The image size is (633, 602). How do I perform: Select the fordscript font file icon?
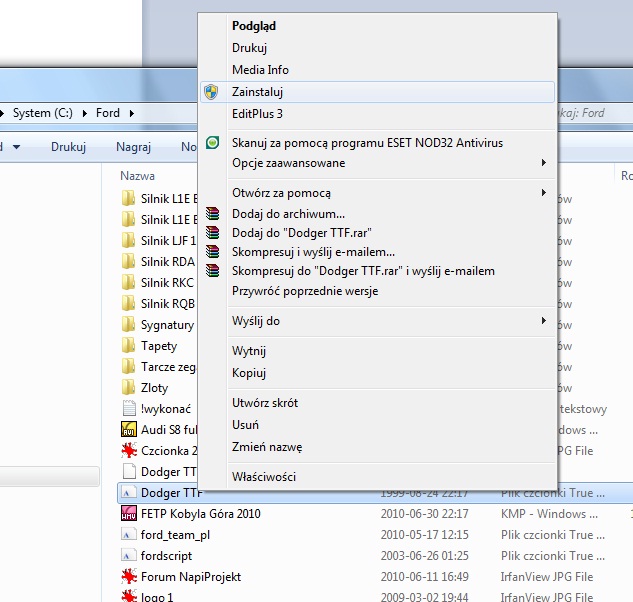[128, 556]
